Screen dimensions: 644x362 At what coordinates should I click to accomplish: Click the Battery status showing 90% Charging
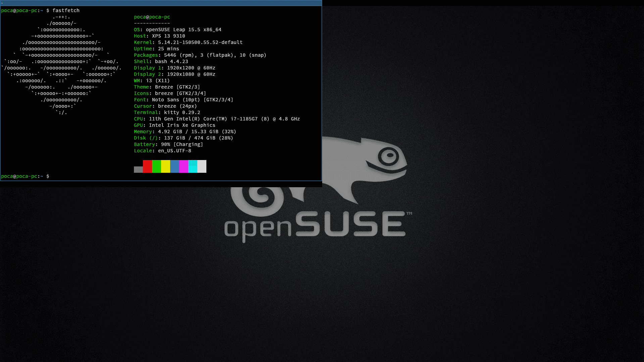point(168,144)
